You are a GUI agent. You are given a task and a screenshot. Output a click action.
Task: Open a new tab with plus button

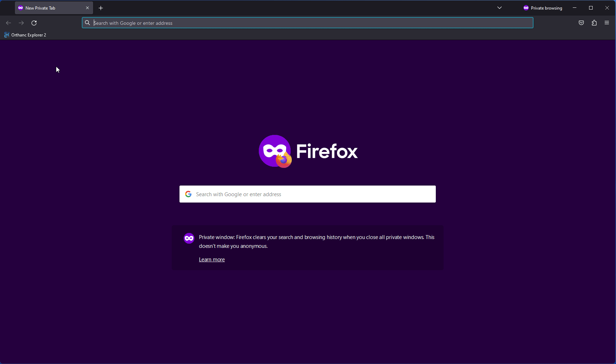pos(101,8)
